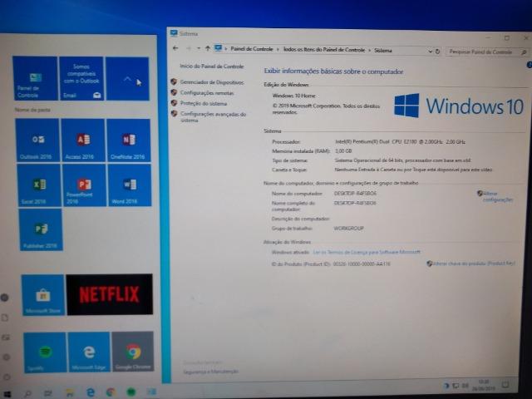Click the Windows Start button
Image resolution: width=532 pixels, height=399 pixels.
[6, 393]
